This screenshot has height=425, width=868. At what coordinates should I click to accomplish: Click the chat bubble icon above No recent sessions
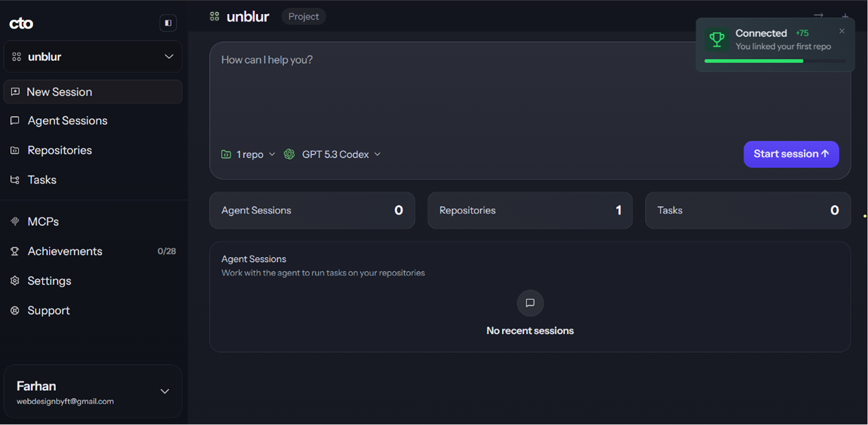click(530, 303)
